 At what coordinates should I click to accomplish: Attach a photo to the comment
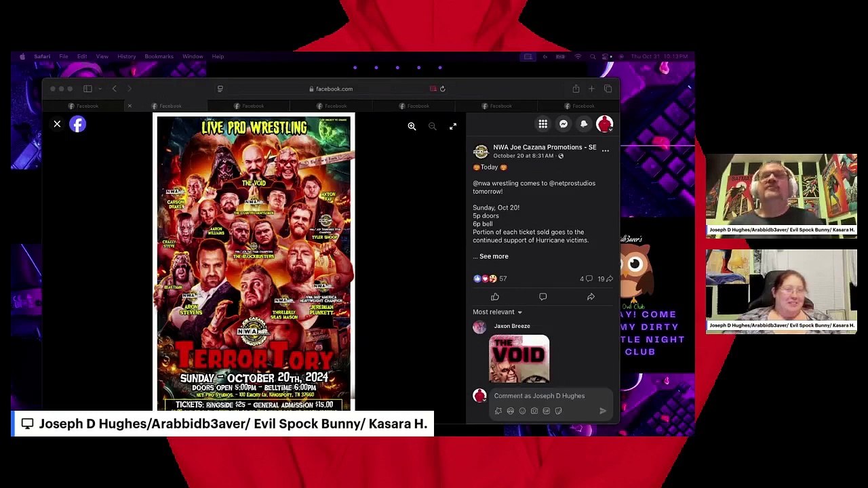point(534,411)
